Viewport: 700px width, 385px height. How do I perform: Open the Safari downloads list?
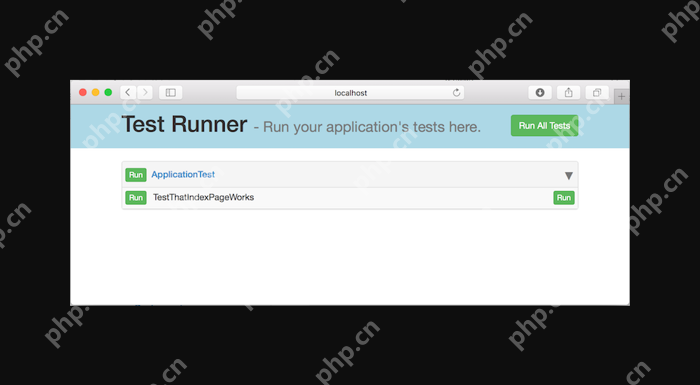[540, 92]
